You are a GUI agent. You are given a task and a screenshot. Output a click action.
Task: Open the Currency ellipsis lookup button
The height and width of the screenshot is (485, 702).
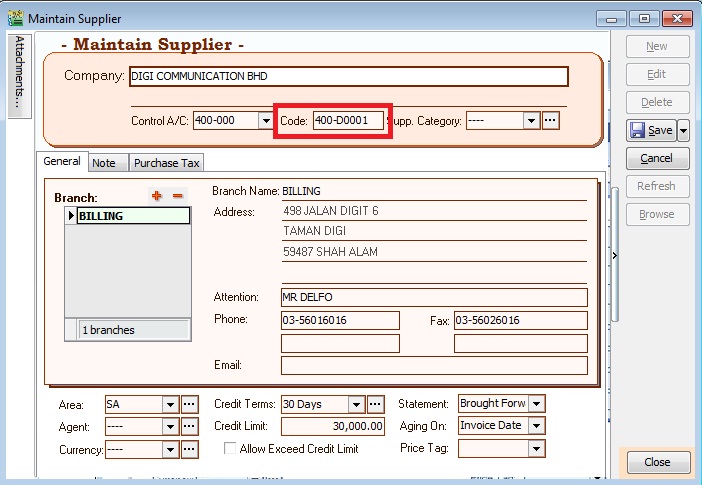(189, 450)
